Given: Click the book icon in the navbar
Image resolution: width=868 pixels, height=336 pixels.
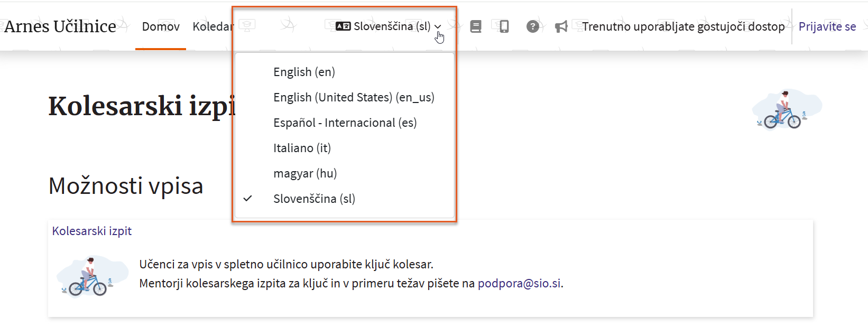Looking at the screenshot, I should (476, 26).
